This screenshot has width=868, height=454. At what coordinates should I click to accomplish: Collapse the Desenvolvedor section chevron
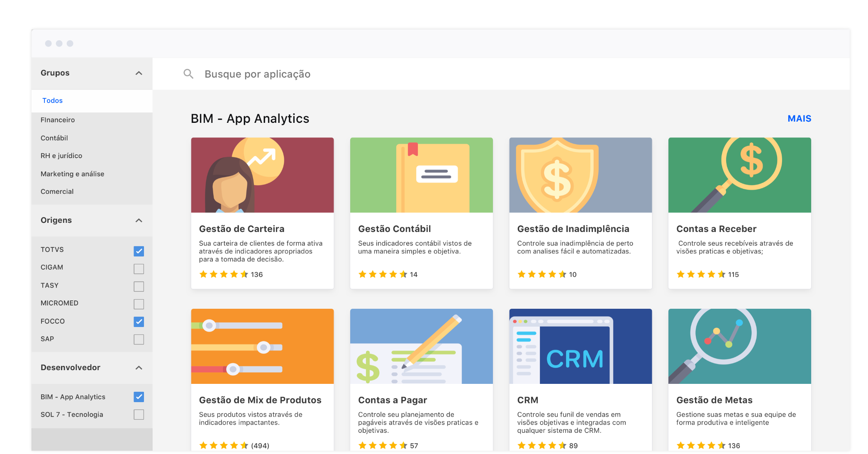click(x=139, y=368)
